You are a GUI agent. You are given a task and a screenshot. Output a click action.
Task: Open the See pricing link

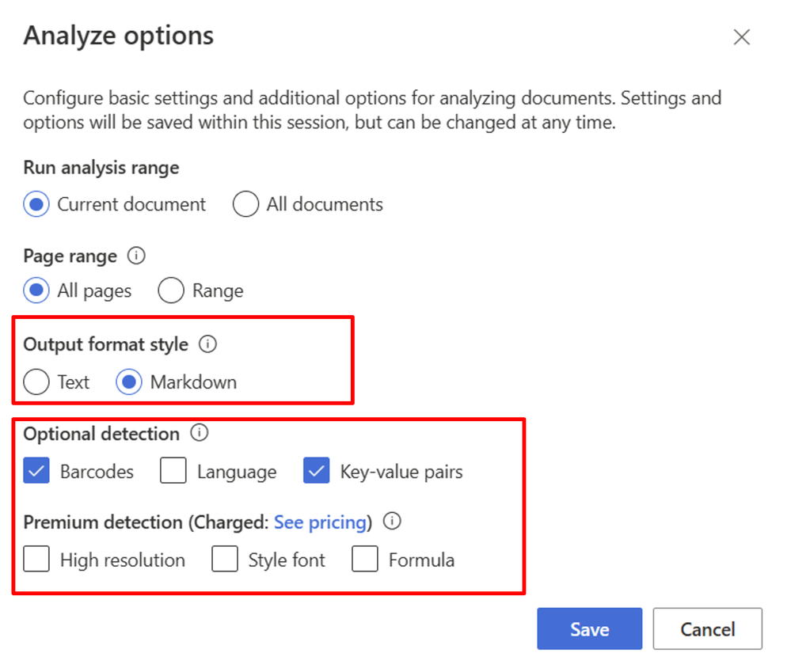pos(320,522)
